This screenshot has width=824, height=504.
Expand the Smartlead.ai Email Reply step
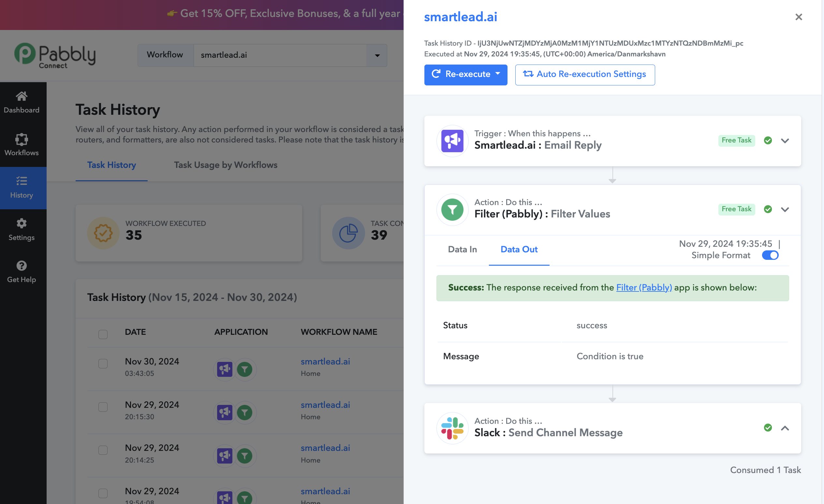click(x=785, y=141)
